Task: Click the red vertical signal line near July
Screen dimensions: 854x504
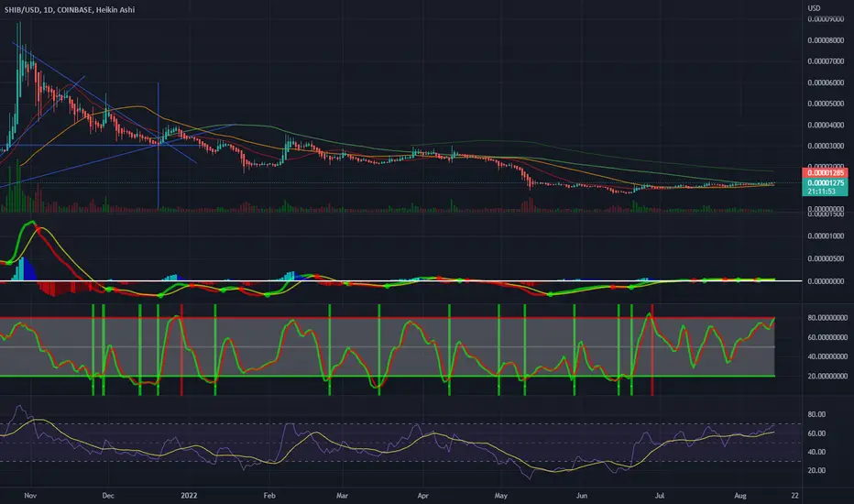Action: 651,350
